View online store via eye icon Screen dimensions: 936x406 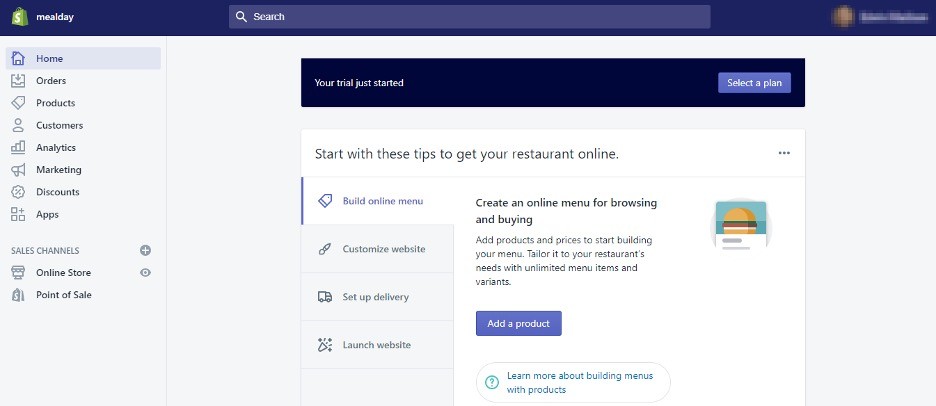pos(146,273)
